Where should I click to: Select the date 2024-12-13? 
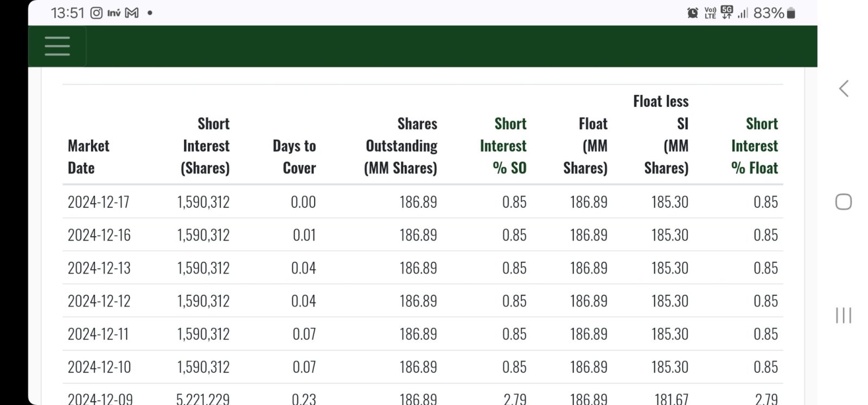(99, 268)
